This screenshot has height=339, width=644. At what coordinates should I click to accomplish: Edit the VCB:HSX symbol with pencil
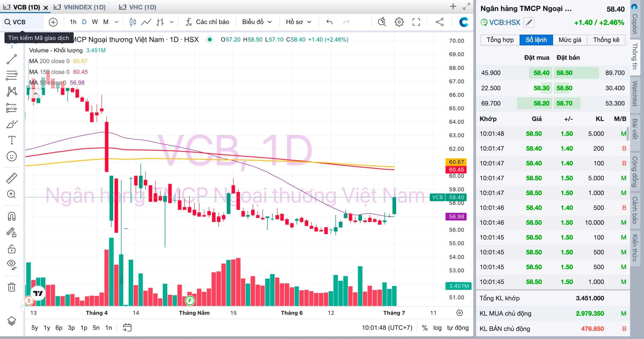[529, 22]
